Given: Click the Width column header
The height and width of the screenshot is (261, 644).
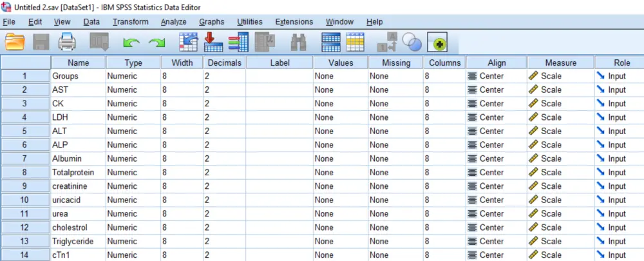Looking at the screenshot, I should [x=182, y=63].
